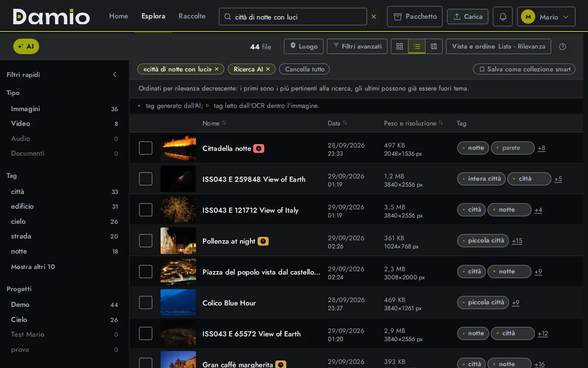Open the help question mark icon
Screen dimensions: 588x368
(x=562, y=46)
